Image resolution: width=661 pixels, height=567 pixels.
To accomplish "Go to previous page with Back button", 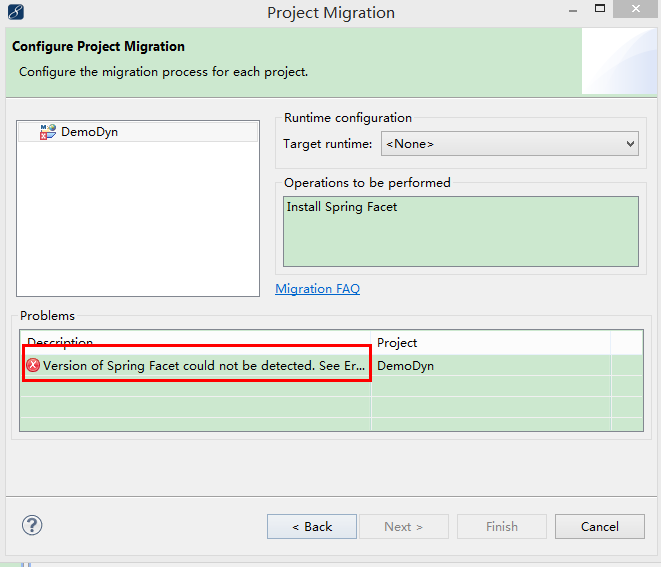I will pyautogui.click(x=312, y=527).
